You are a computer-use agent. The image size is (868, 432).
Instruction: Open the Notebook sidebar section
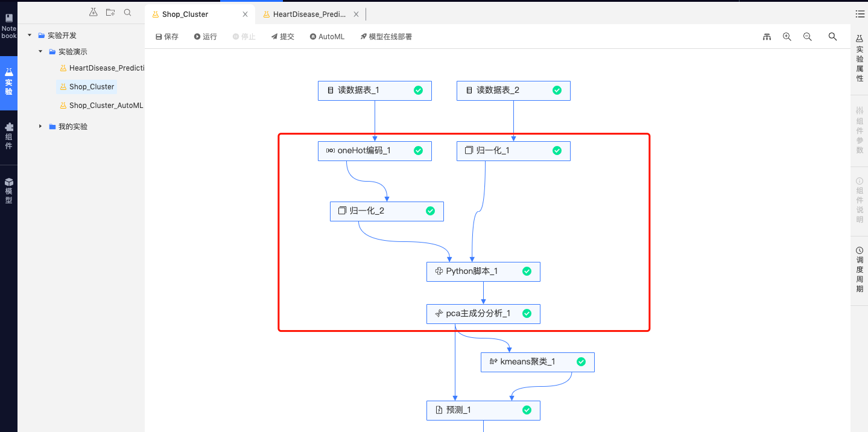click(x=8, y=27)
